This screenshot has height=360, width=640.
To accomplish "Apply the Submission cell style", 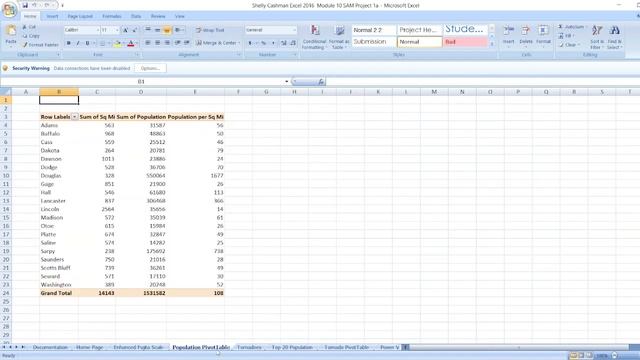I will (x=374, y=42).
